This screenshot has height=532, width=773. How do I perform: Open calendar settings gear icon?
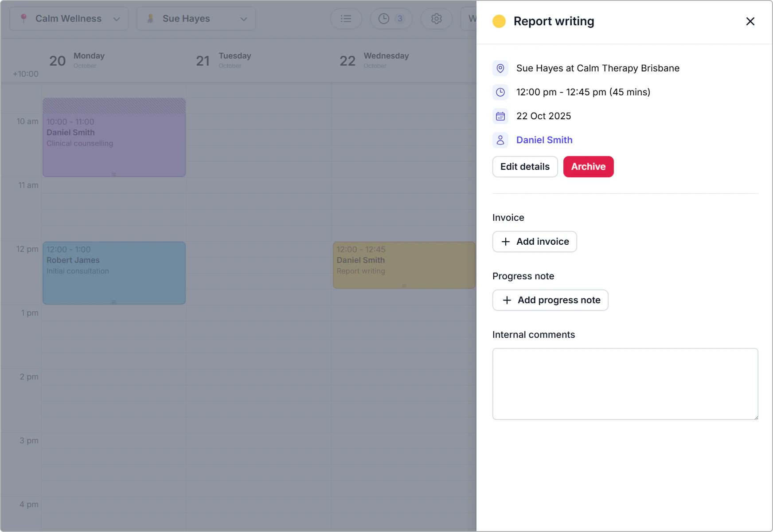[x=436, y=19]
